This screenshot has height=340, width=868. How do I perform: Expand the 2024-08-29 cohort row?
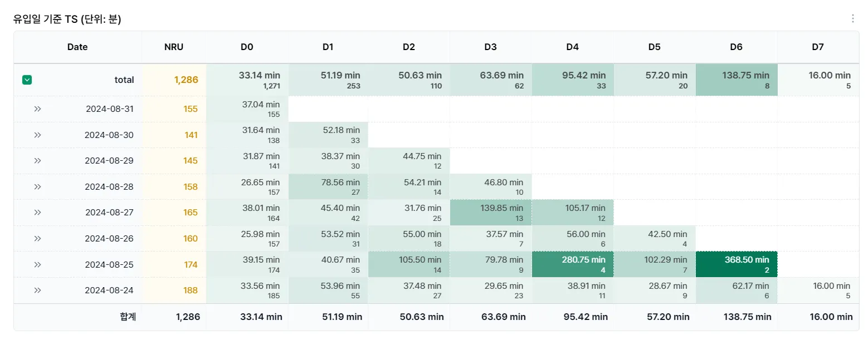(37, 161)
